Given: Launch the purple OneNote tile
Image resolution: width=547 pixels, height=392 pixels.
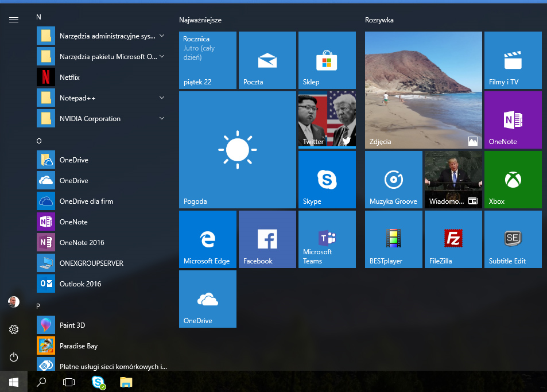Looking at the screenshot, I should (513, 119).
